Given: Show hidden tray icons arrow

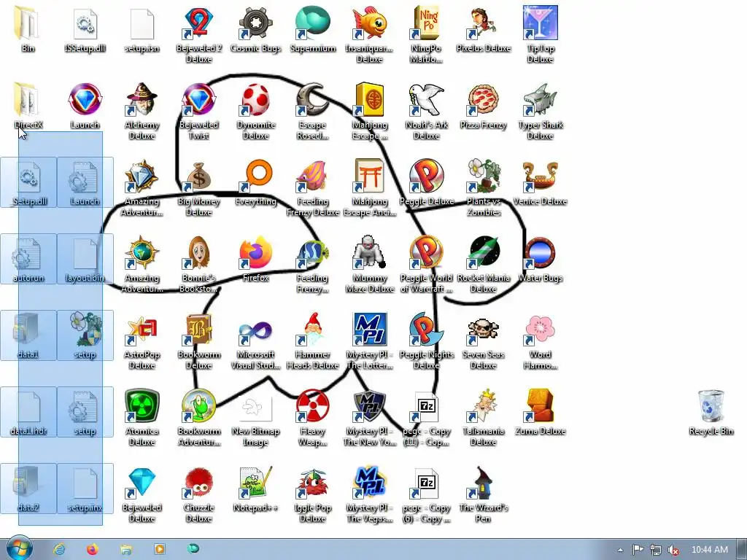Looking at the screenshot, I should (620, 550).
